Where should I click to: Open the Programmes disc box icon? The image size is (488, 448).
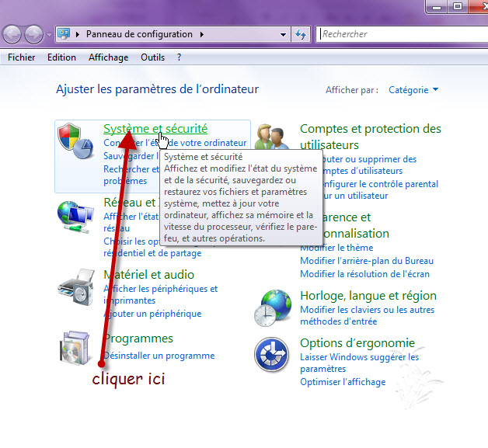coord(75,348)
